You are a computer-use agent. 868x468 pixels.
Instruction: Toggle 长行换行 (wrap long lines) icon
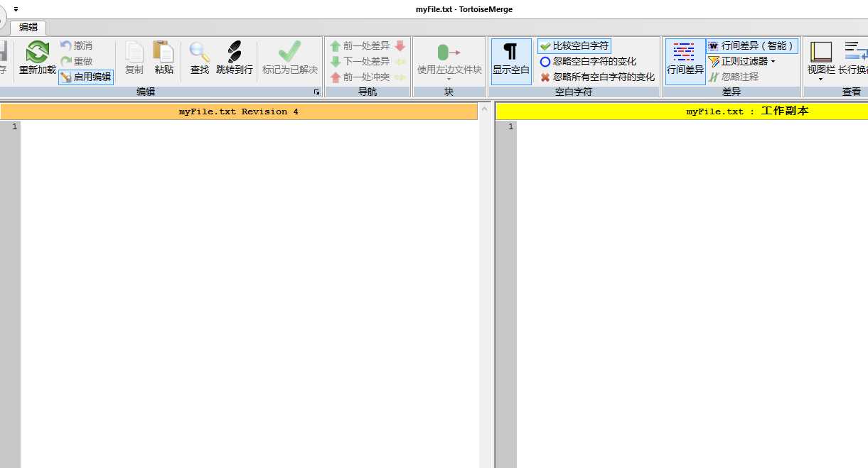pos(855,51)
